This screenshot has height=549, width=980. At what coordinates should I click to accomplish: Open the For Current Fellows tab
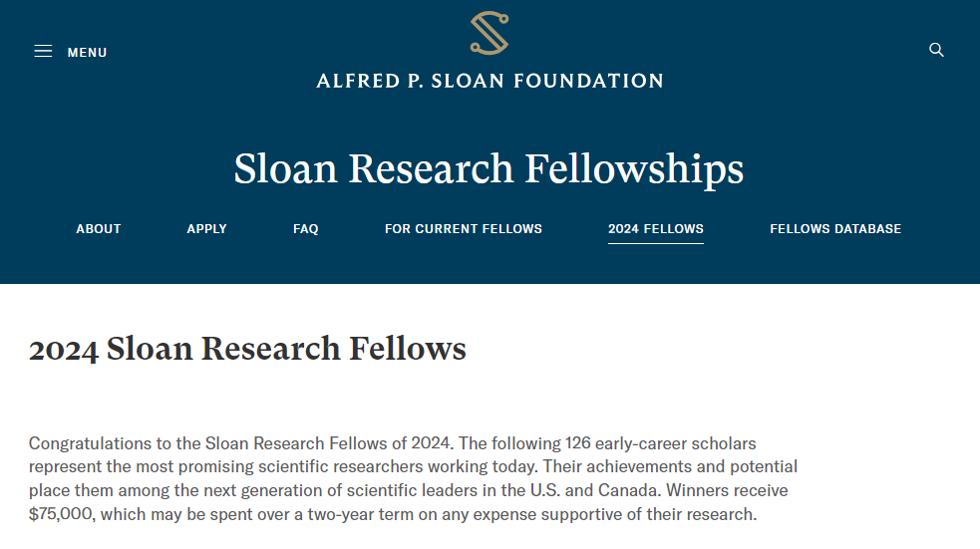(x=464, y=228)
